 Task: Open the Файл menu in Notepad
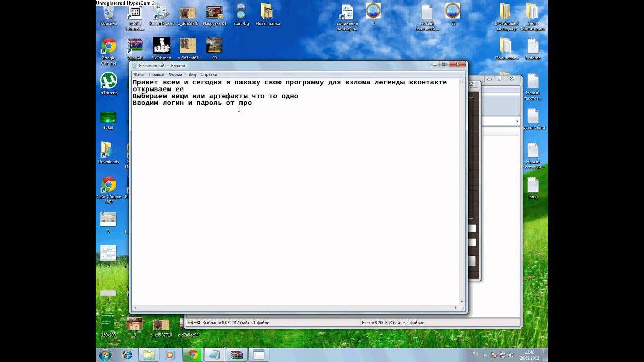coord(139,74)
